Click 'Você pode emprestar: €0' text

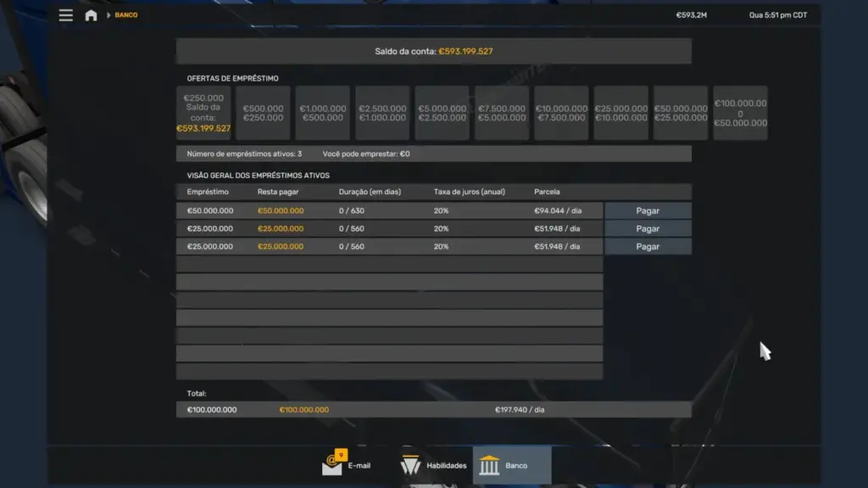[x=366, y=154]
